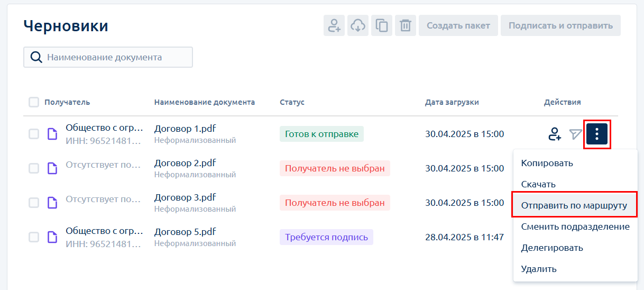Open the file icon of Договор 2.pdf
644x290 pixels.
coord(52,168)
